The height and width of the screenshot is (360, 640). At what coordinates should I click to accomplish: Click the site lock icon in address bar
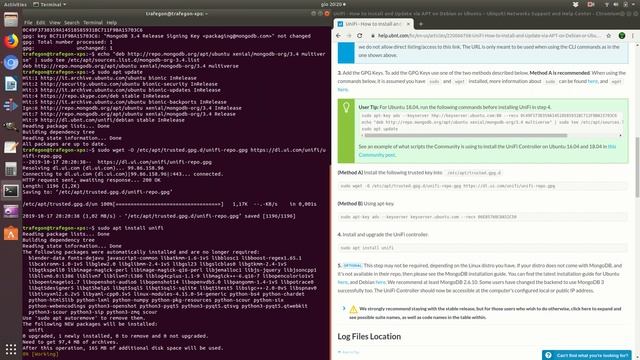[x=373, y=36]
